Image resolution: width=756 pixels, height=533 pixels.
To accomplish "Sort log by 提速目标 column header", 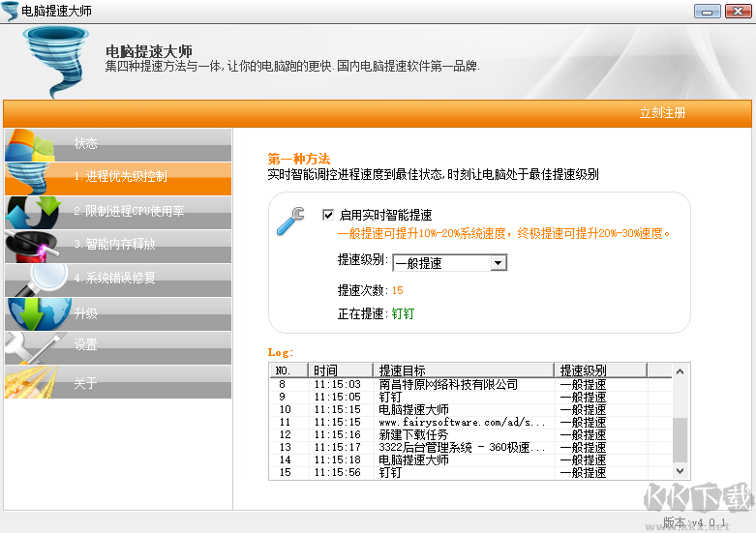I will pos(461,370).
